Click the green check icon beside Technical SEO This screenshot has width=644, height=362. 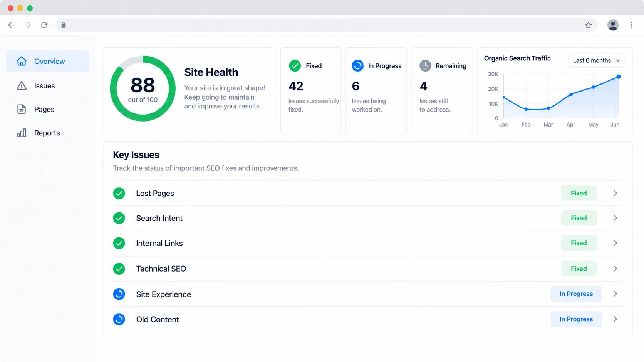click(119, 269)
